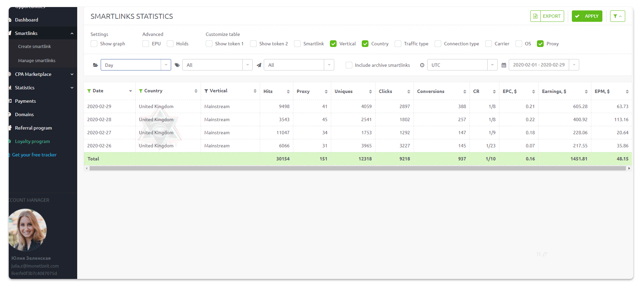Screen dimensions: 644x292
Task: Sort Country column using its sort arrows
Action: coord(196,91)
